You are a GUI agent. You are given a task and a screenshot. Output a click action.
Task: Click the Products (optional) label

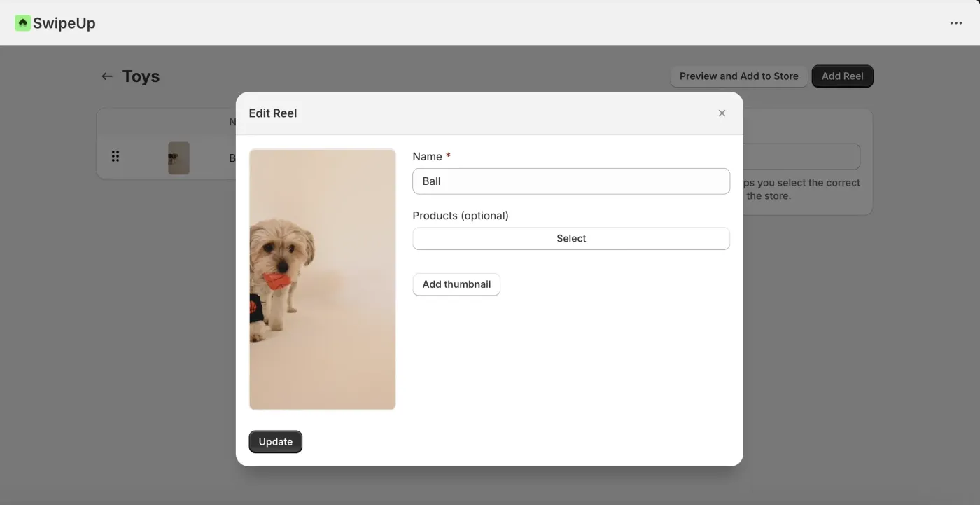460,216
